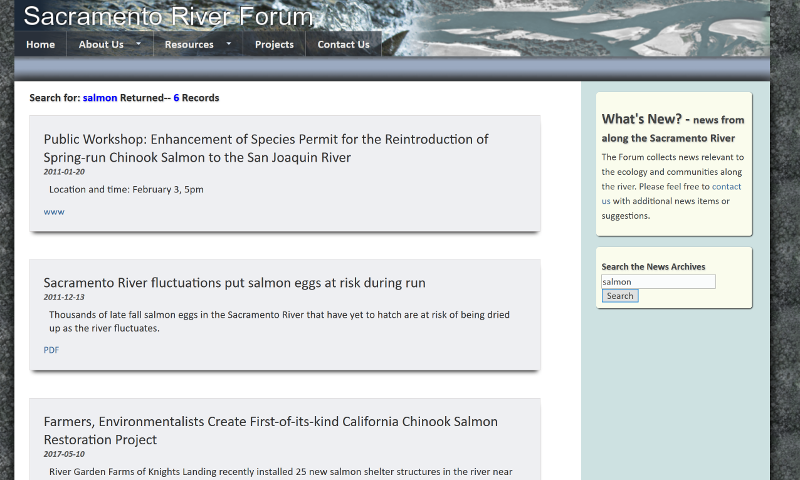This screenshot has width=800, height=480.
Task: Click the Sacramento River Forum site title
Action: pyautogui.click(x=168, y=16)
